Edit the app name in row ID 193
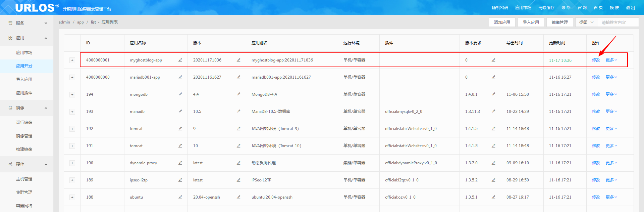The image size is (644, 212). 180,112
